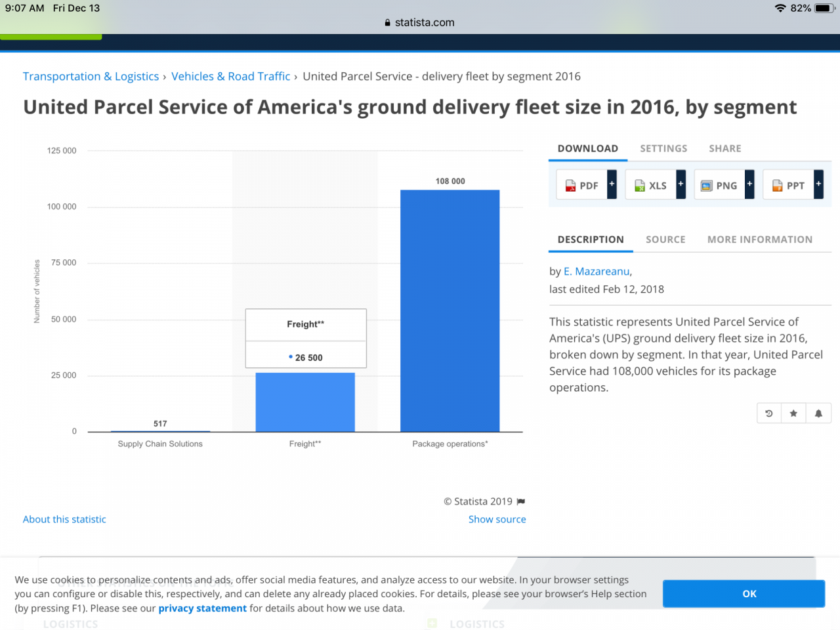Click the 25 000 y-axis label
Viewport: 840px width, 630px height.
coord(64,375)
